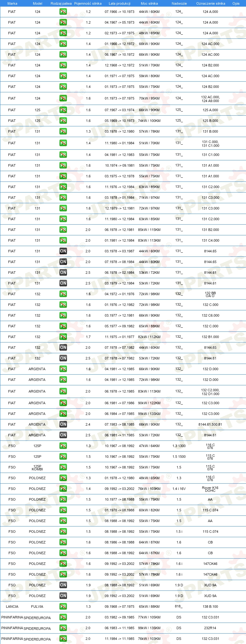Click petrol icon in PININFARINA 232R14 row
The image size is (246, 644).
63,628
